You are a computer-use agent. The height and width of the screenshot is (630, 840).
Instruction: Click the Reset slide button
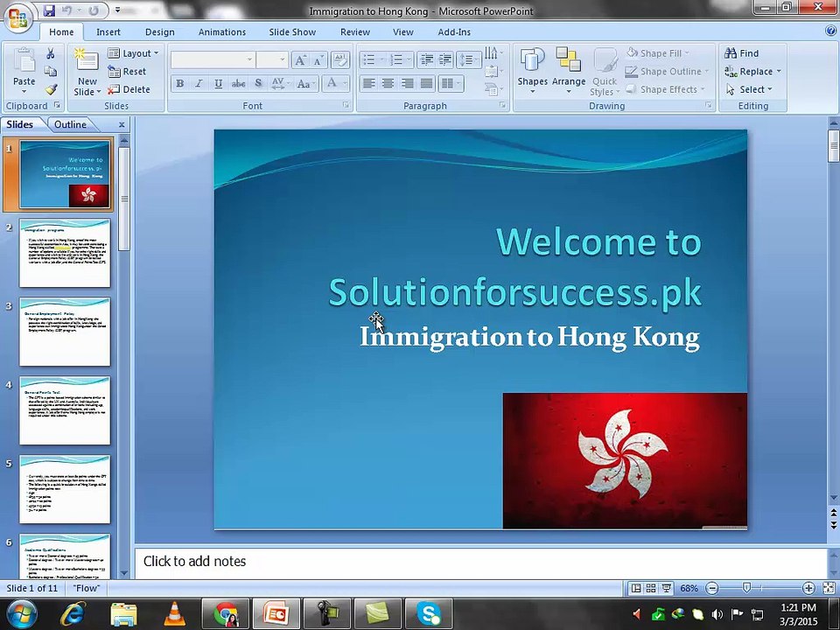(x=127, y=71)
